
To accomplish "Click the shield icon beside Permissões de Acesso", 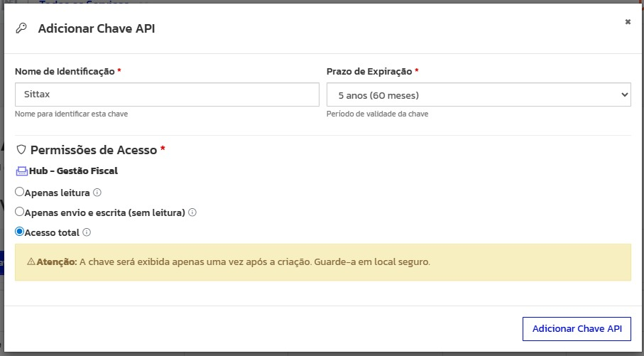I will pos(21,150).
